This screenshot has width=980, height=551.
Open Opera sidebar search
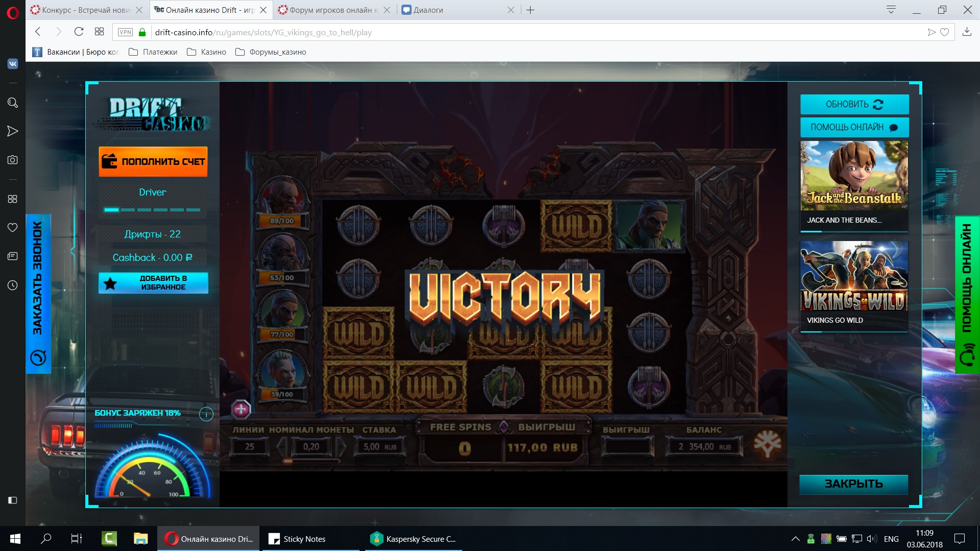coord(13,103)
